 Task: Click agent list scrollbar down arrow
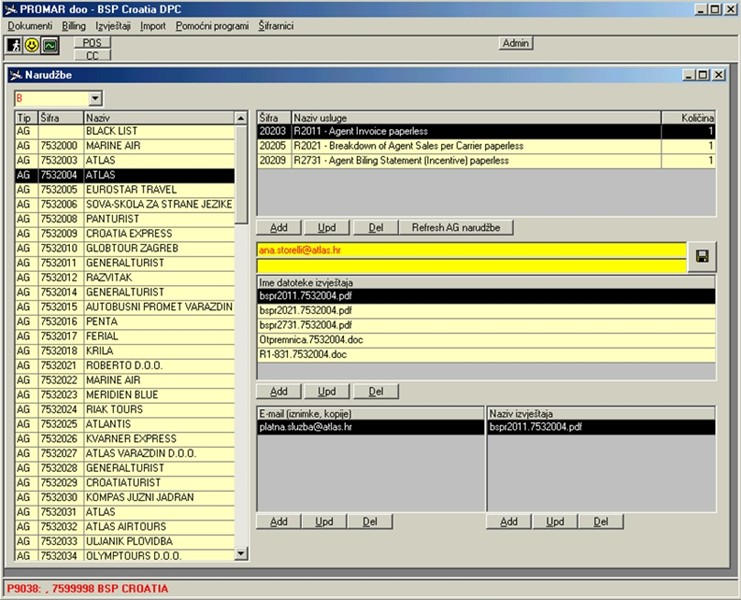coord(241,554)
